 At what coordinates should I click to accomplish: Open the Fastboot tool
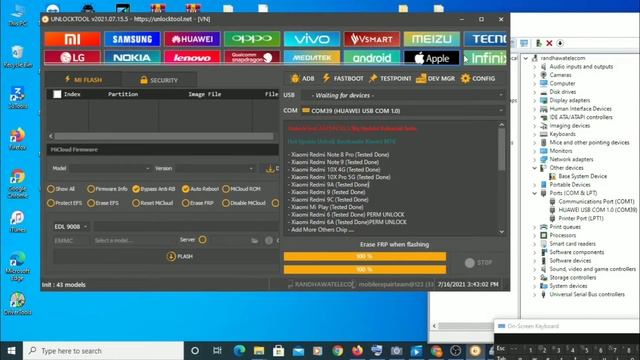tap(343, 78)
